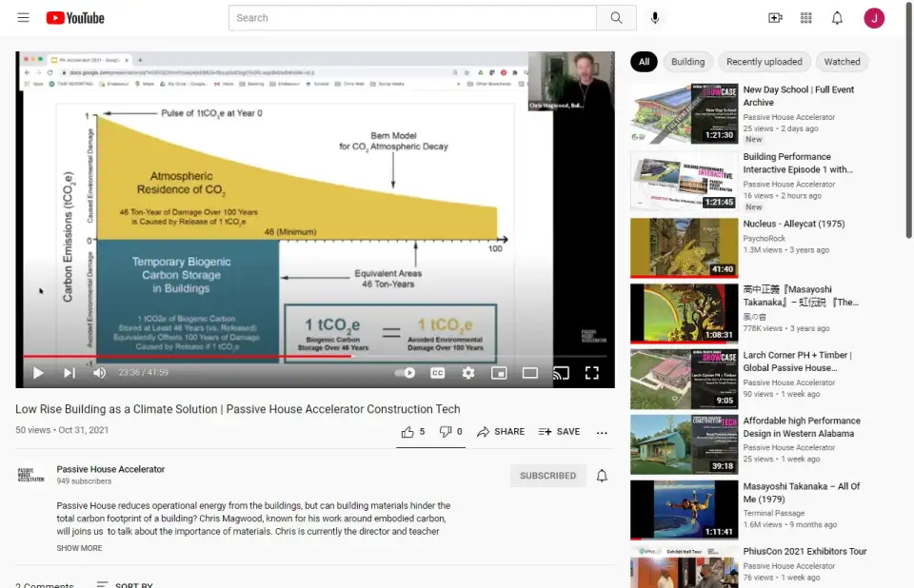Click in the Search input field
914x588 pixels.
point(411,18)
